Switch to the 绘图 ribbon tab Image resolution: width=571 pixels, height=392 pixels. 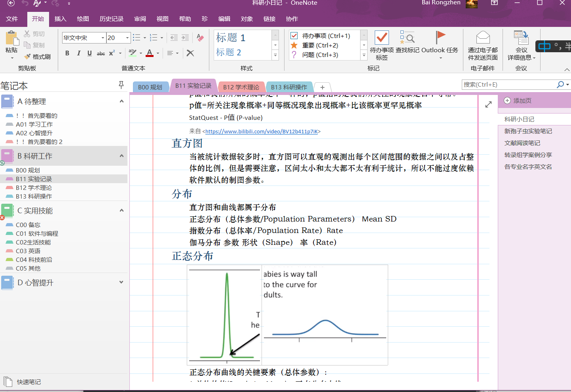[x=83, y=19]
